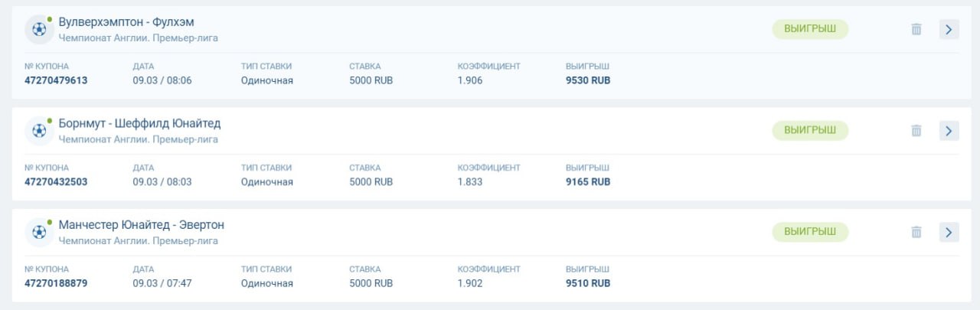The image size is (980, 310).
Task: Delete the Борнмут - Шеффилд Юнайтед bet
Action: tap(916, 131)
